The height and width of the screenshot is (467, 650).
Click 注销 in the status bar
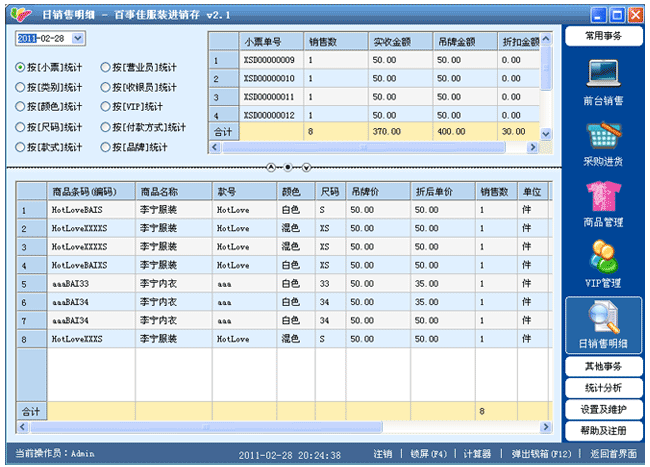[x=383, y=454]
